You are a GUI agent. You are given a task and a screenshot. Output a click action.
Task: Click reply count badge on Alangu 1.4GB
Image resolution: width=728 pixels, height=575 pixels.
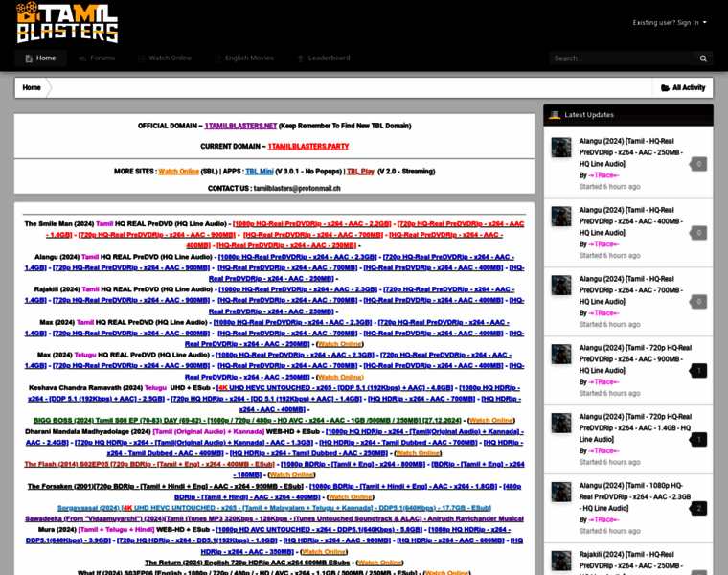click(x=698, y=439)
